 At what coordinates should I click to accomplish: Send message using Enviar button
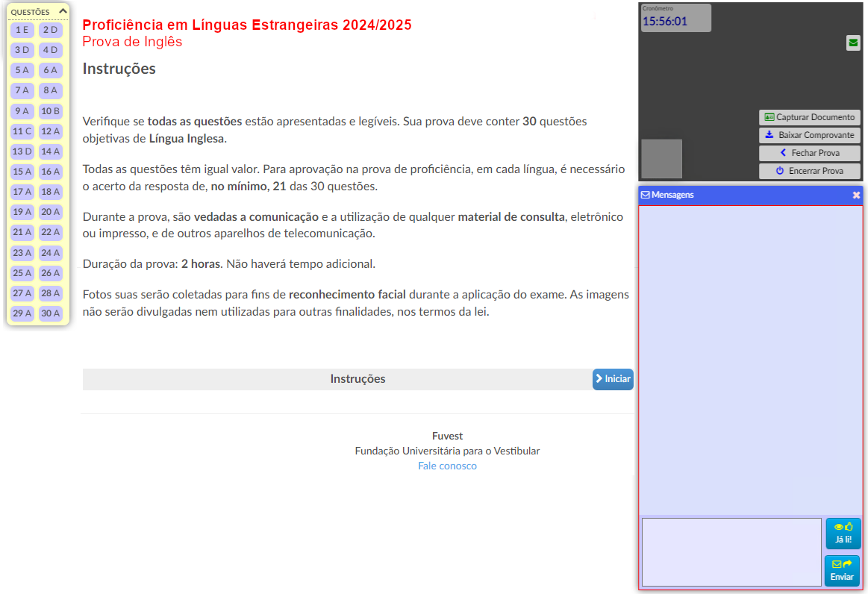[x=842, y=571]
